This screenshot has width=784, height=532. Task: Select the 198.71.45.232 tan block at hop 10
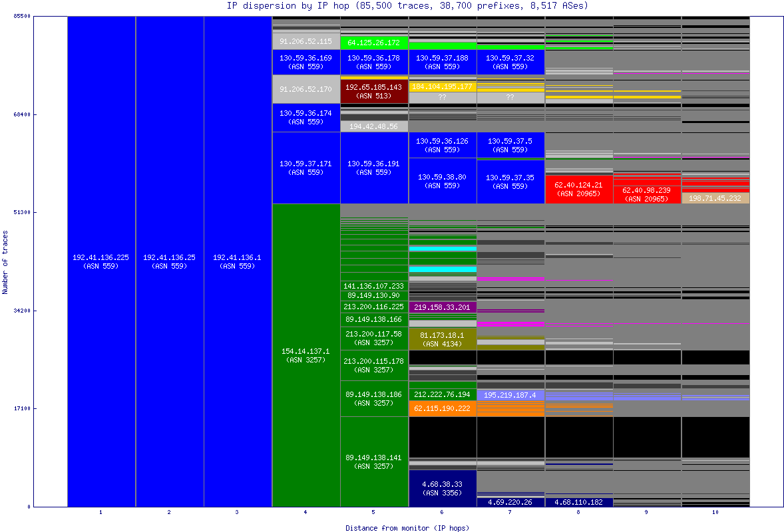click(x=714, y=198)
